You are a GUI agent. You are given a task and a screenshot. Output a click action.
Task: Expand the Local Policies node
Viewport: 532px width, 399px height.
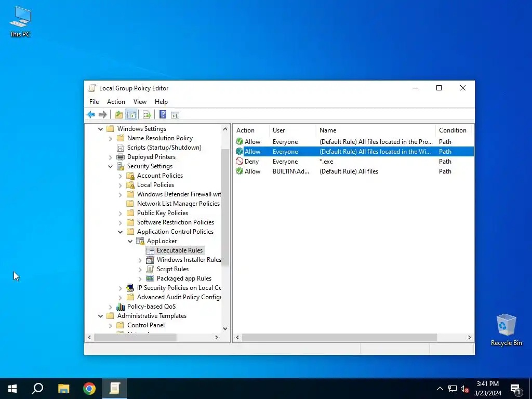[120, 185]
